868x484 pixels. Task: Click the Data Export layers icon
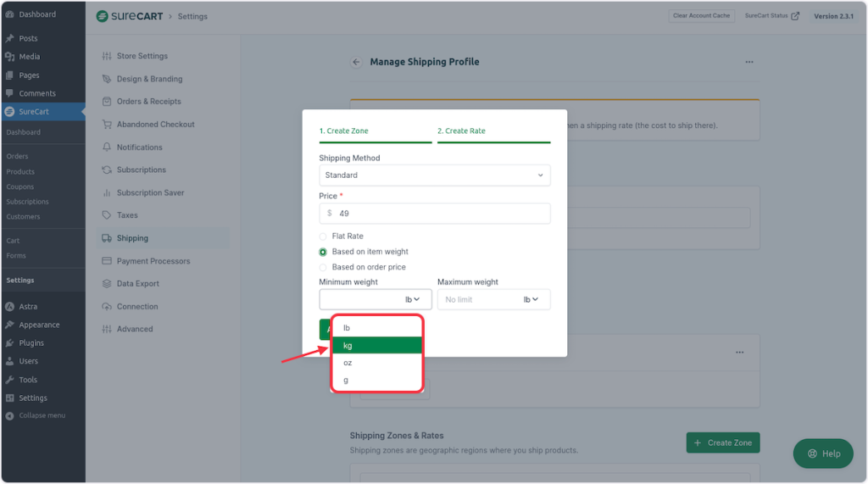[107, 283]
